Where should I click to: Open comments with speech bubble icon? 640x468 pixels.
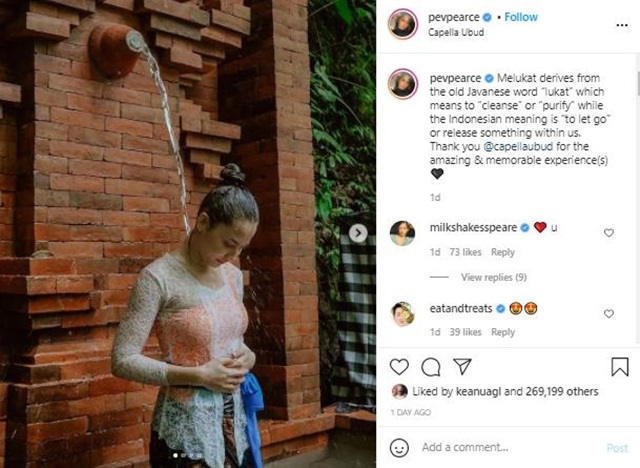tap(431, 367)
